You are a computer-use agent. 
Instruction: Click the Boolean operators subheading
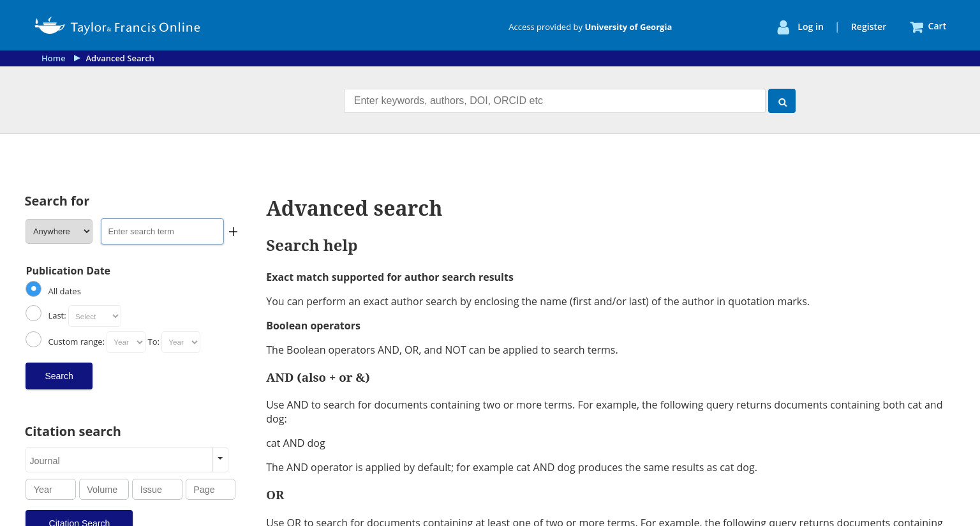(x=313, y=326)
